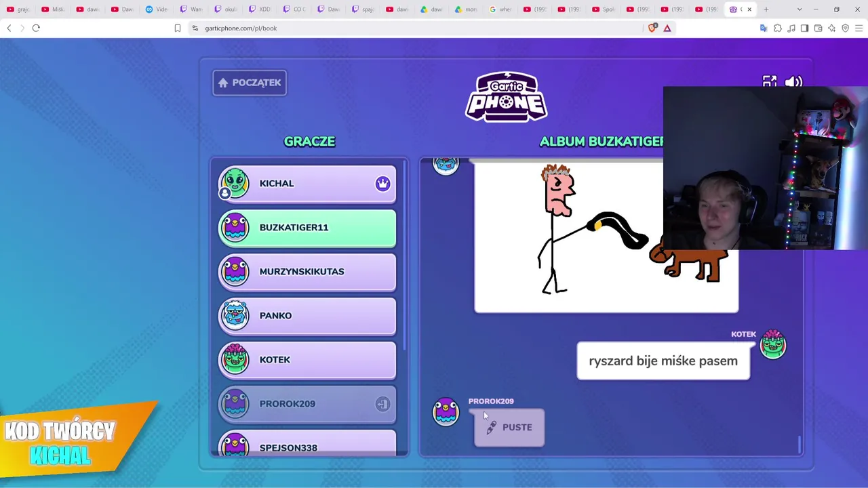The image size is (868, 488).
Task: Click the shield icon beside the browser menu
Action: pyautogui.click(x=846, y=28)
